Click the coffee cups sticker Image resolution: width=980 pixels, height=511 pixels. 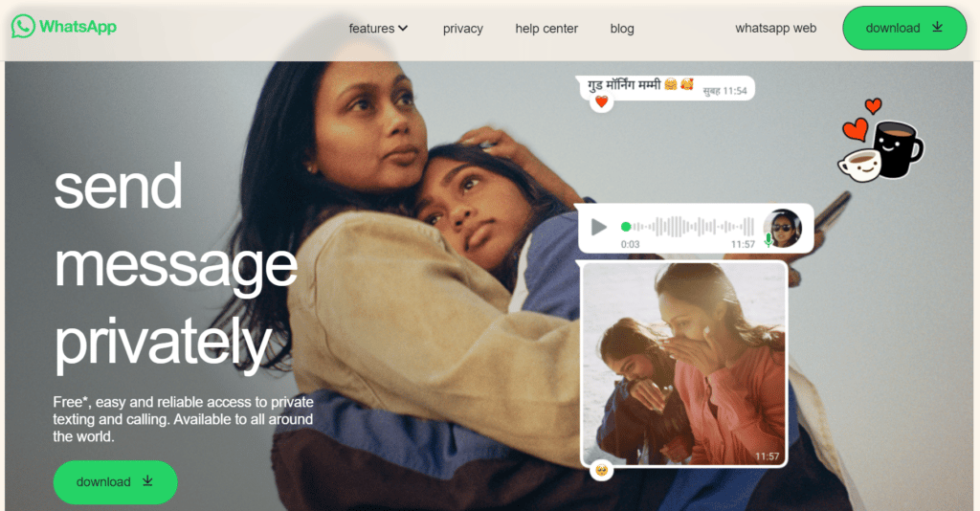pos(880,142)
